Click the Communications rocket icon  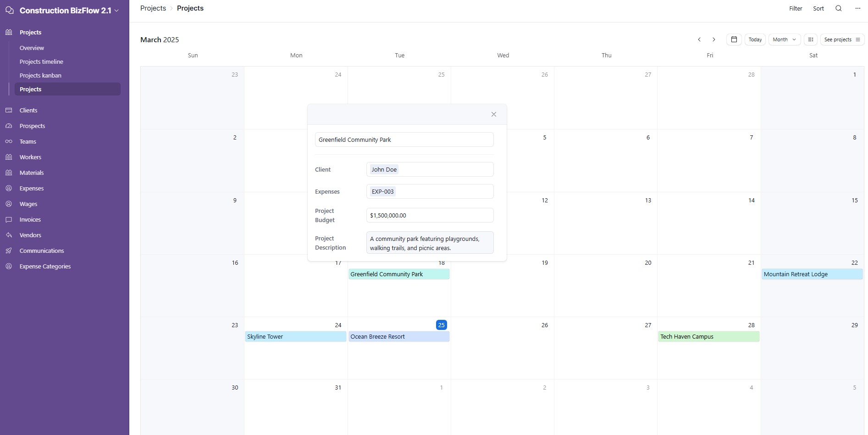tap(9, 251)
